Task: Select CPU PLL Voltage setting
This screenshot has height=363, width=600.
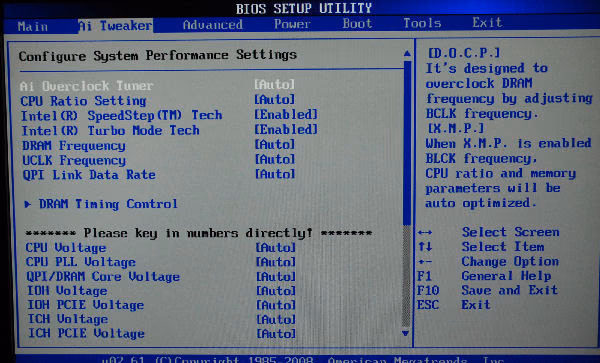Action: pos(81,262)
